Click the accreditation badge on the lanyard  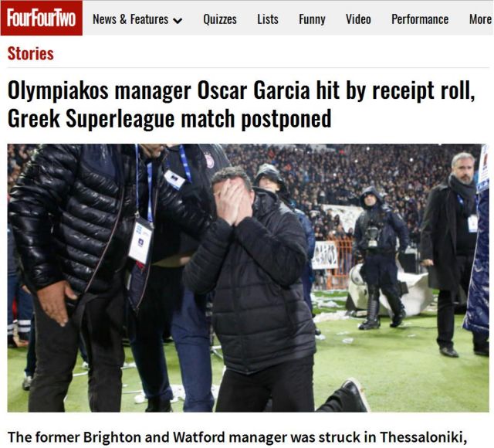[x=140, y=240]
